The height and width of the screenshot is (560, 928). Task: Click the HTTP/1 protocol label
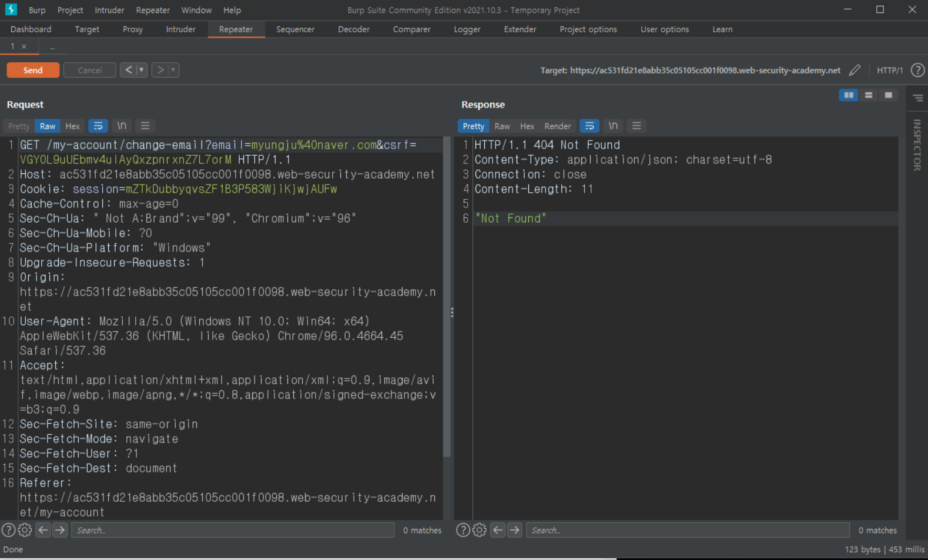tap(890, 70)
